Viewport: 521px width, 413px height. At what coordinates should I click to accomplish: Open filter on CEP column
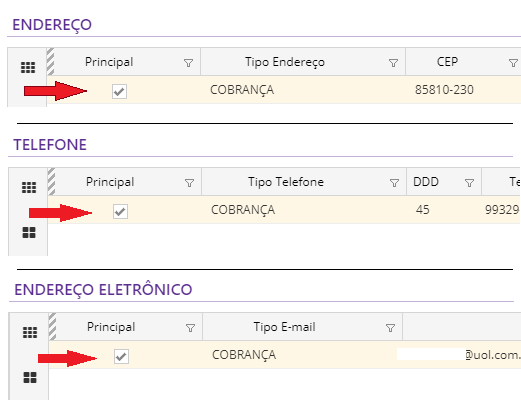tap(513, 63)
